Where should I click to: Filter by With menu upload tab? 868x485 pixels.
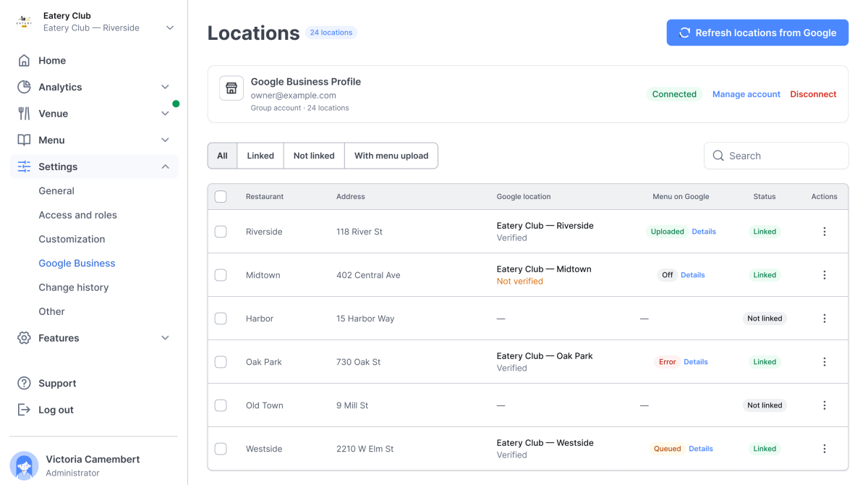(x=391, y=156)
